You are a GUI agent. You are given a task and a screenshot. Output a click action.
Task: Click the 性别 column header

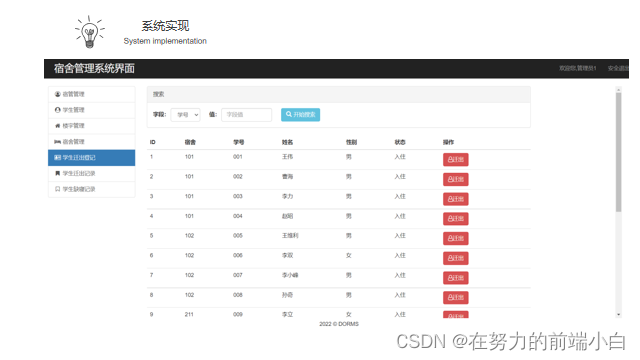click(x=351, y=142)
